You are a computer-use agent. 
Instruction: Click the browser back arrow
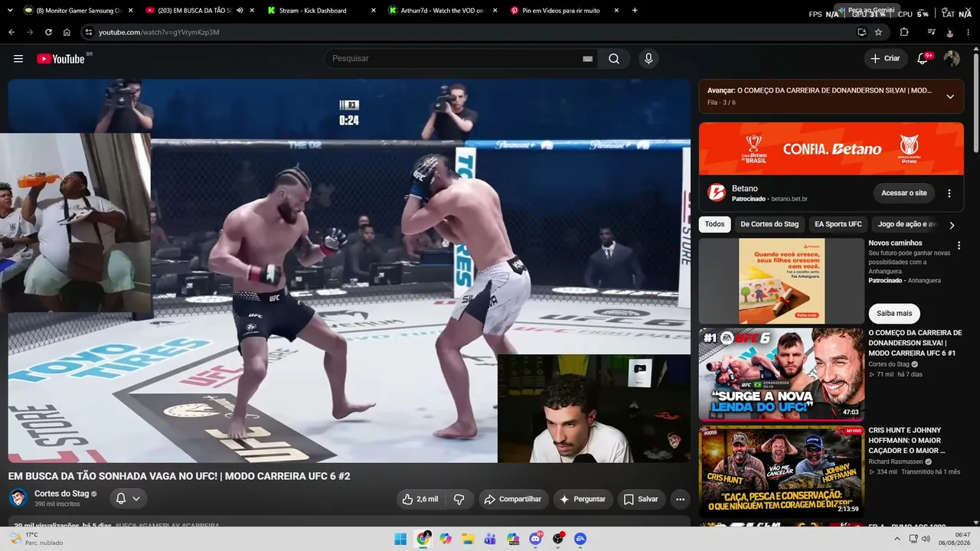coord(11,32)
